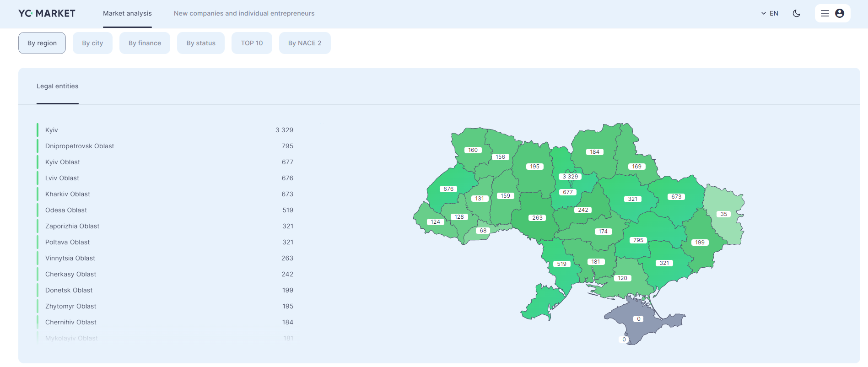The image size is (868, 367).
Task: Click the Dnipropetrovsk Oblast row
Action: (165, 146)
